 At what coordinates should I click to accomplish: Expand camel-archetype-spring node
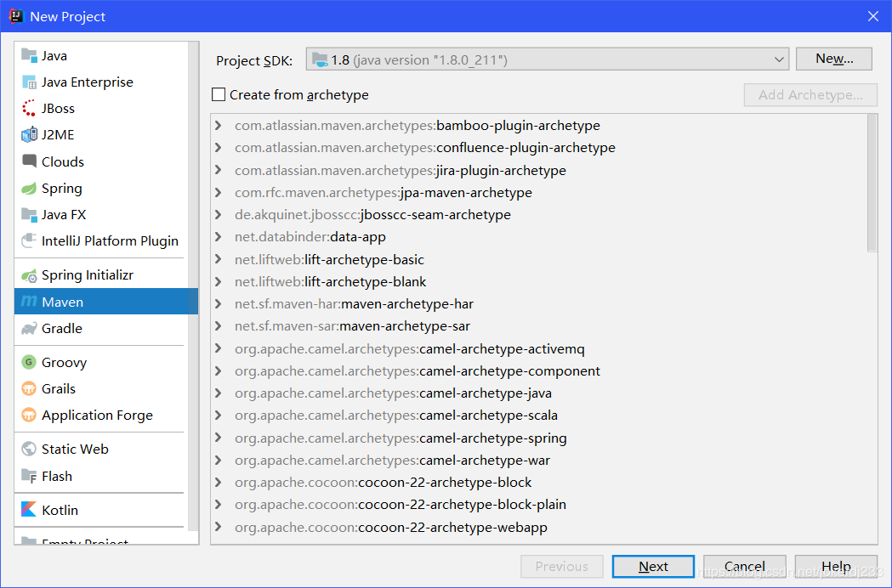pos(218,438)
